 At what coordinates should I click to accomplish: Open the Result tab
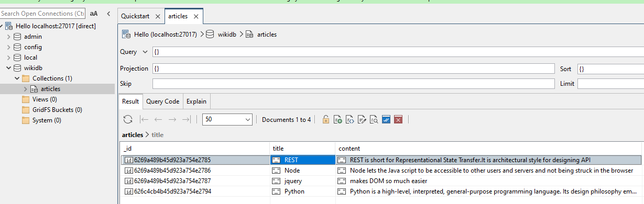point(130,101)
